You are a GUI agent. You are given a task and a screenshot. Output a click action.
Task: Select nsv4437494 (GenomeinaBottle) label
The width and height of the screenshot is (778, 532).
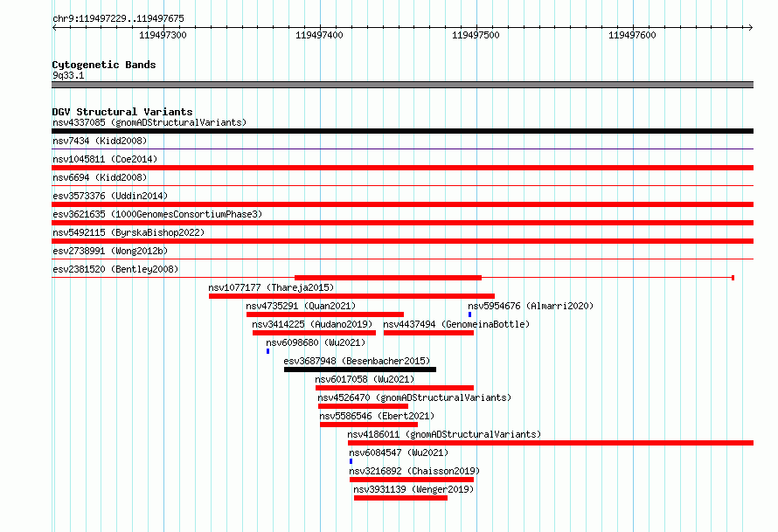click(x=456, y=324)
